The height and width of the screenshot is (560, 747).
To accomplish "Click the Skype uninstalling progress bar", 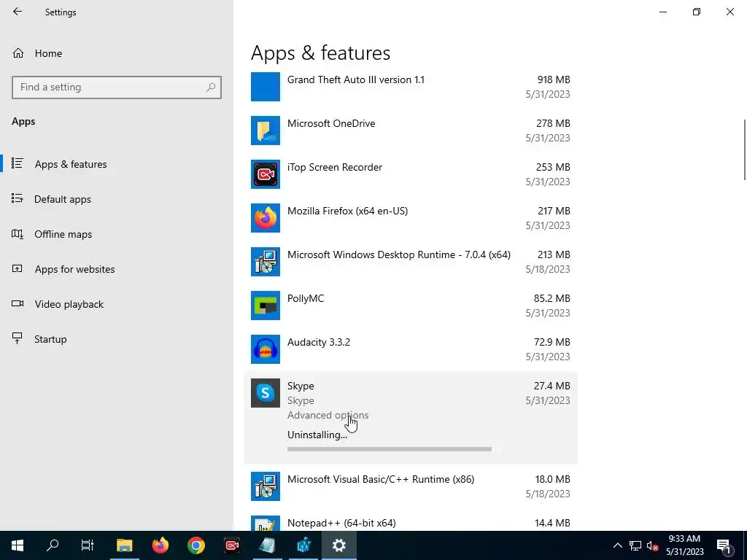I will (390, 449).
